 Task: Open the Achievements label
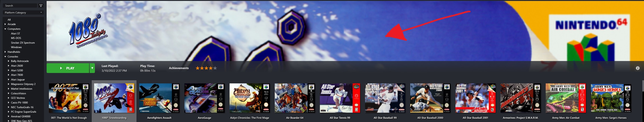click(179, 68)
